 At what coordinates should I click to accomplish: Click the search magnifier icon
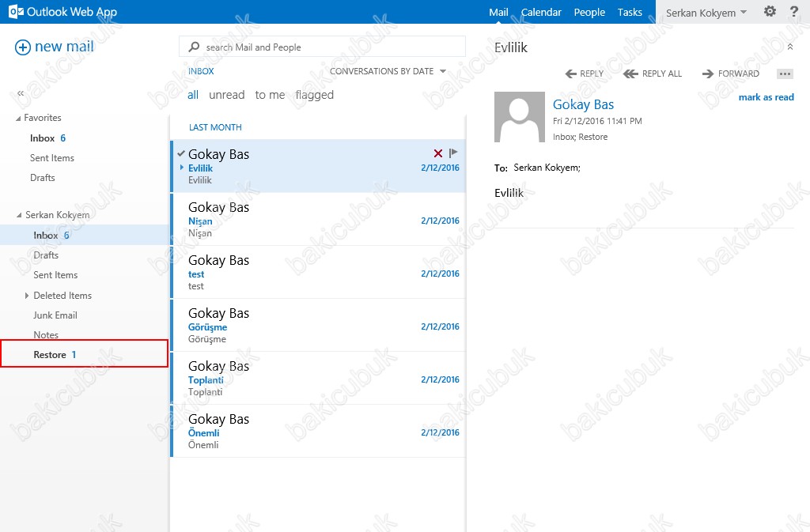[x=195, y=47]
